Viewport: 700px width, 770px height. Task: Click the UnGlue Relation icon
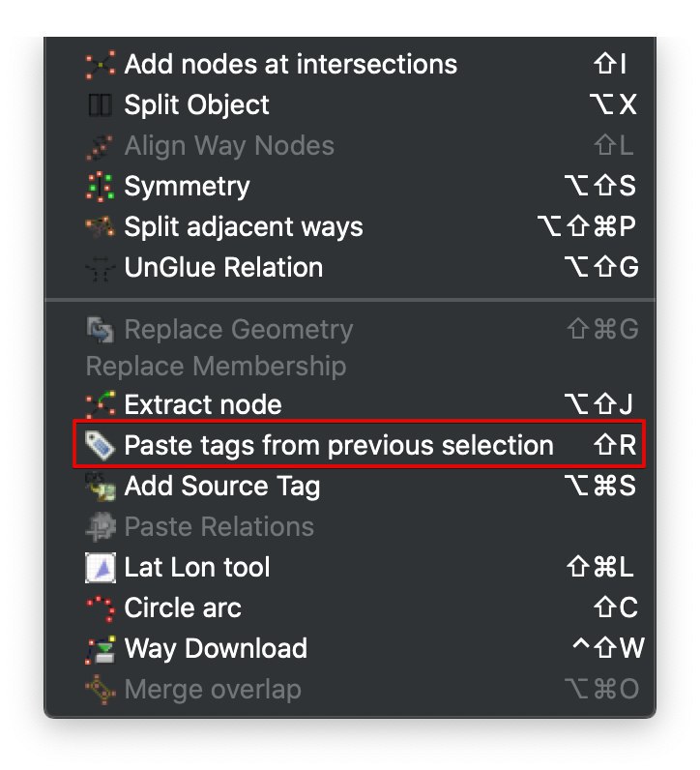[101, 268]
